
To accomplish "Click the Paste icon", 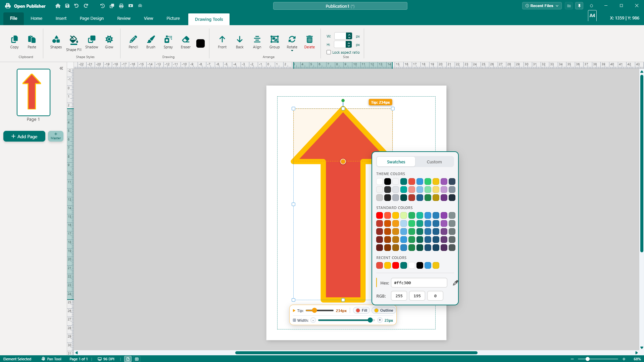I will tap(32, 39).
